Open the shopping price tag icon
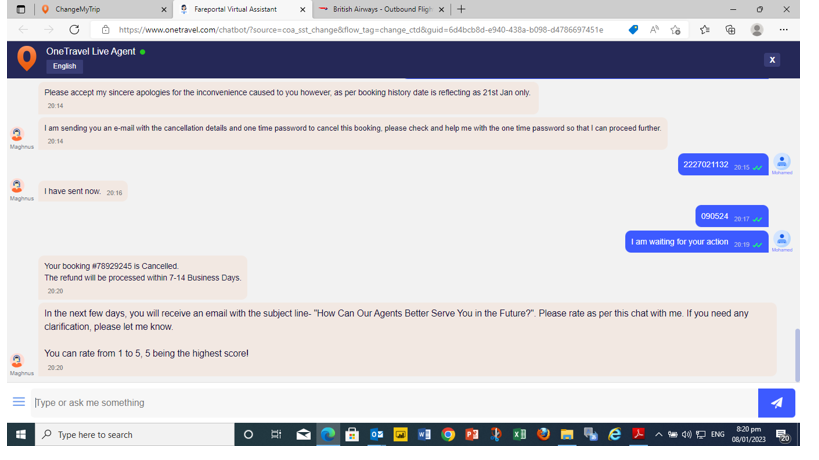 (x=633, y=30)
